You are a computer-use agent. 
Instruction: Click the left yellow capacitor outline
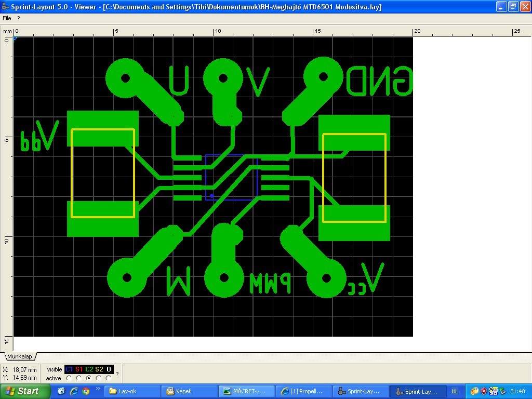103,173
